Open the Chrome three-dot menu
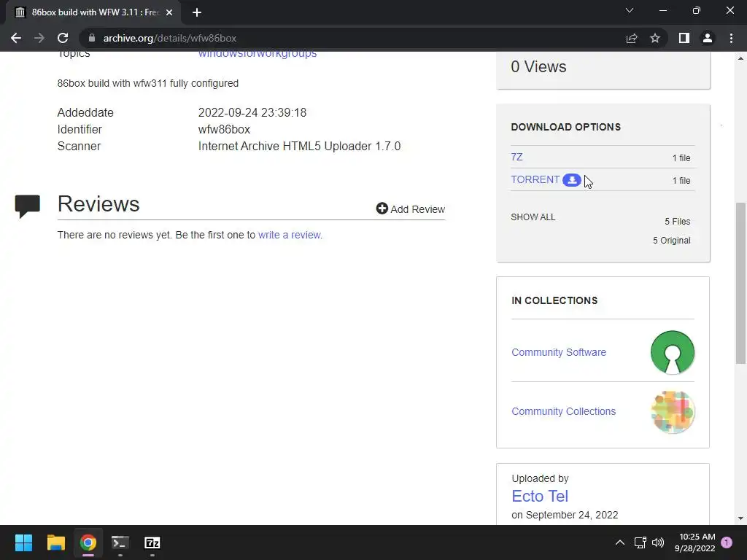This screenshot has width=747, height=560. tap(731, 38)
